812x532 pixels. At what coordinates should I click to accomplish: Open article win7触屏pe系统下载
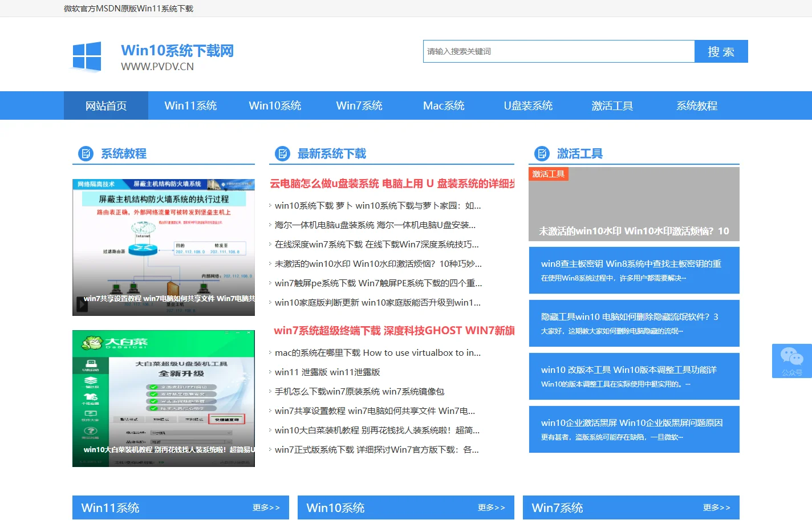coord(378,283)
